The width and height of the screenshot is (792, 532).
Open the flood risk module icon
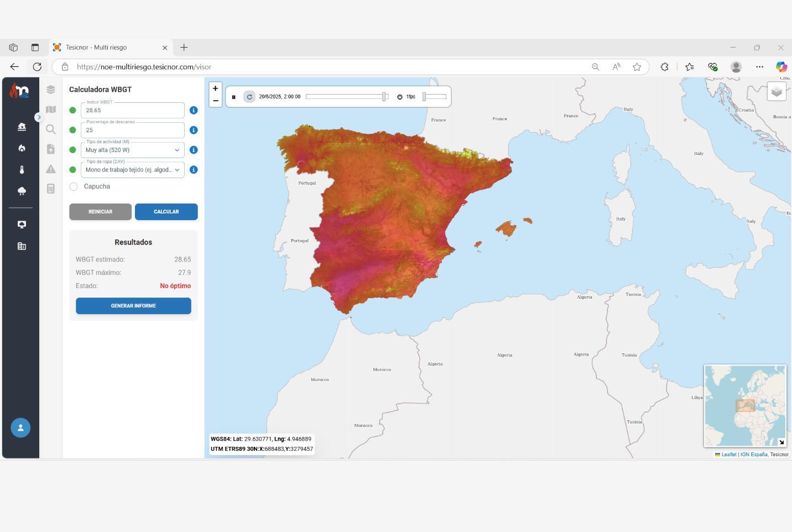[22, 127]
